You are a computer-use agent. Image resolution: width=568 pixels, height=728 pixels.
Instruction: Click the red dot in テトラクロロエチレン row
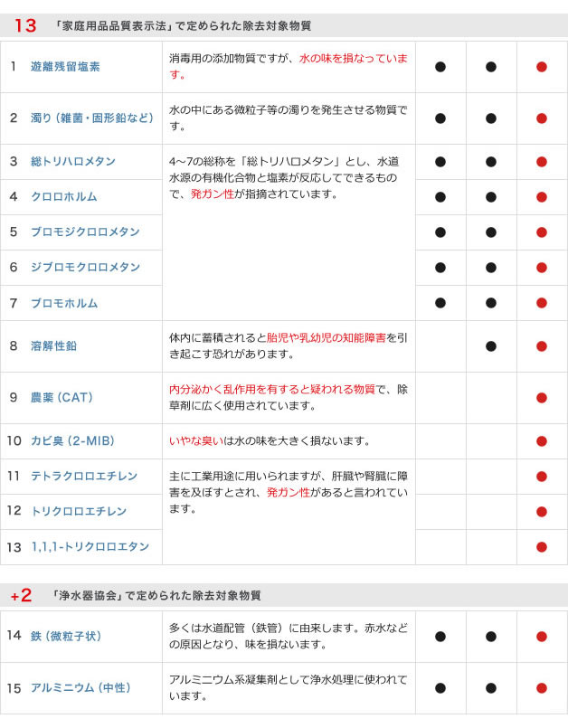[542, 476]
